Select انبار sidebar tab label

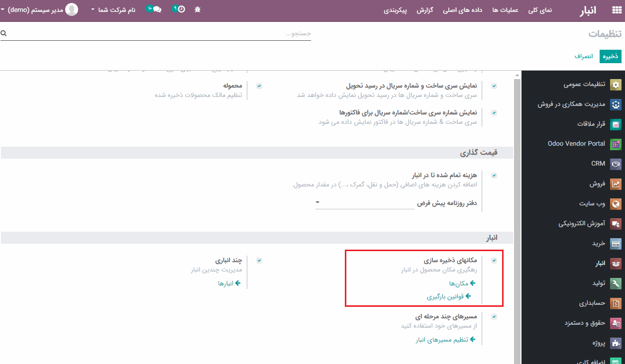click(600, 264)
